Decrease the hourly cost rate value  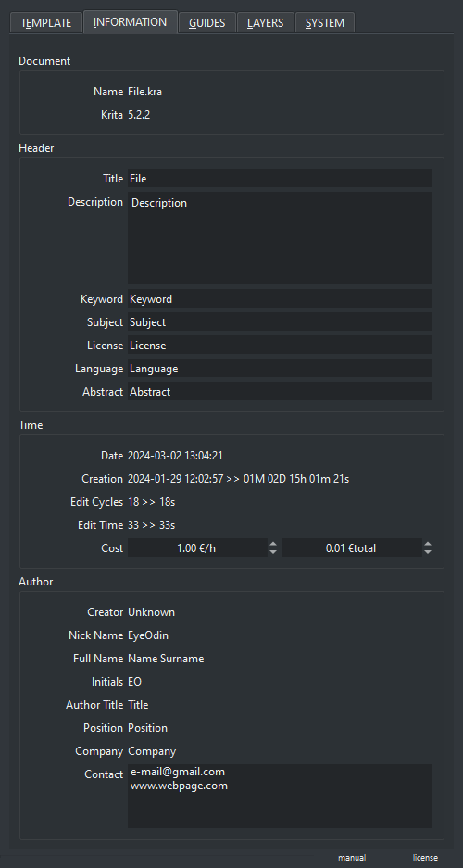point(273,552)
